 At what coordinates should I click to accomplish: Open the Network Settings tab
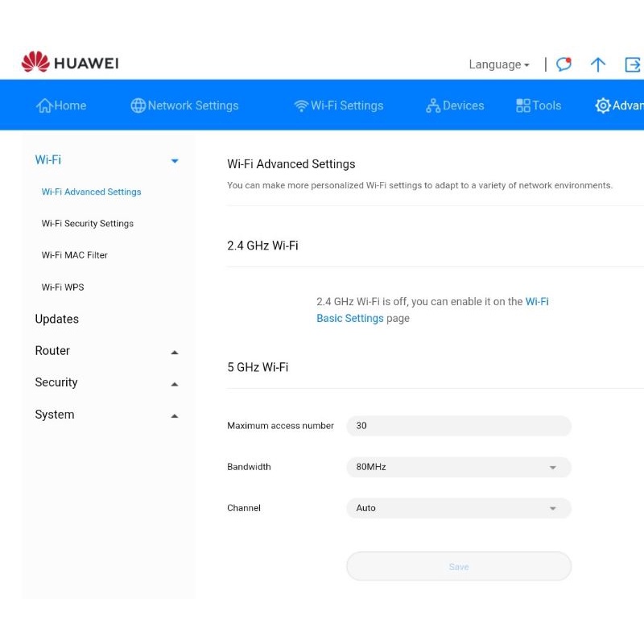coord(184,105)
